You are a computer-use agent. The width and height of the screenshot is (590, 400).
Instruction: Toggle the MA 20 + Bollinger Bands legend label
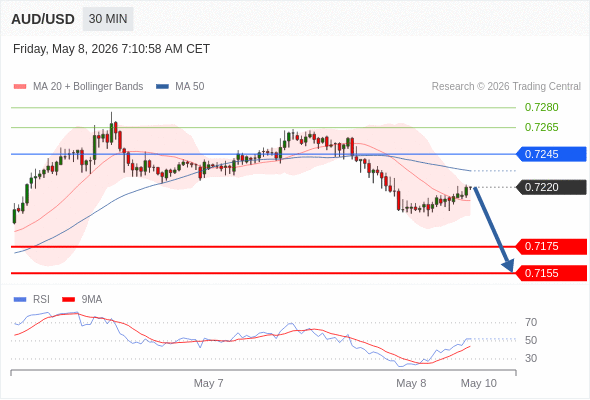point(88,87)
